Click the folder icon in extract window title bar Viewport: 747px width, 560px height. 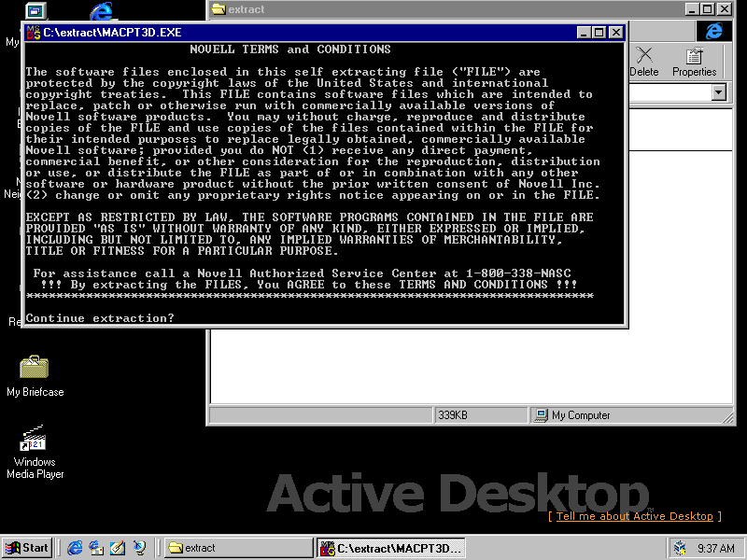pos(218,9)
